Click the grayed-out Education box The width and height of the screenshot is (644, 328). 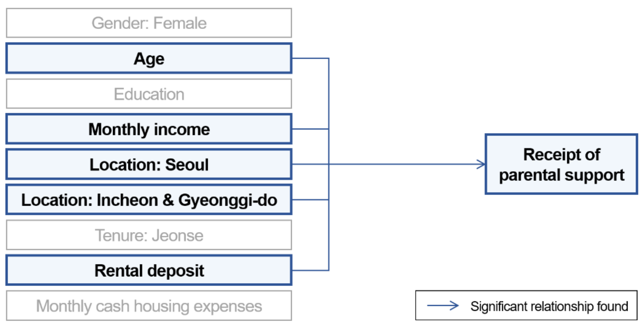point(149,94)
